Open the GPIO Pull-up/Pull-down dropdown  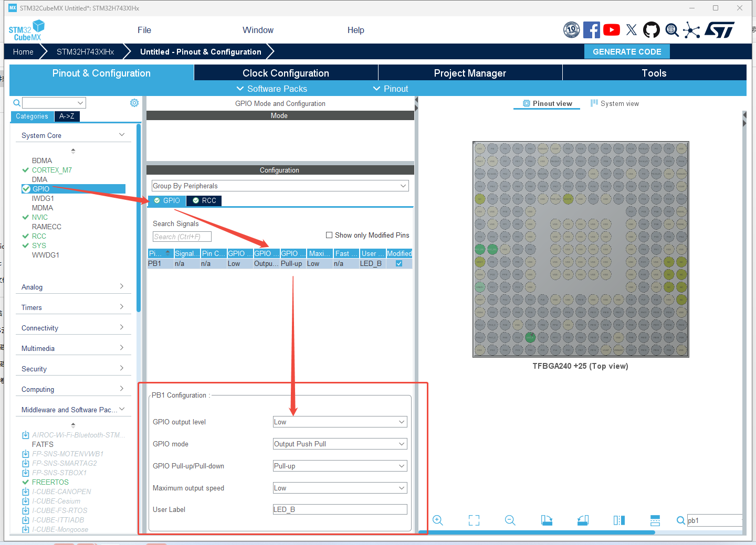(x=340, y=466)
